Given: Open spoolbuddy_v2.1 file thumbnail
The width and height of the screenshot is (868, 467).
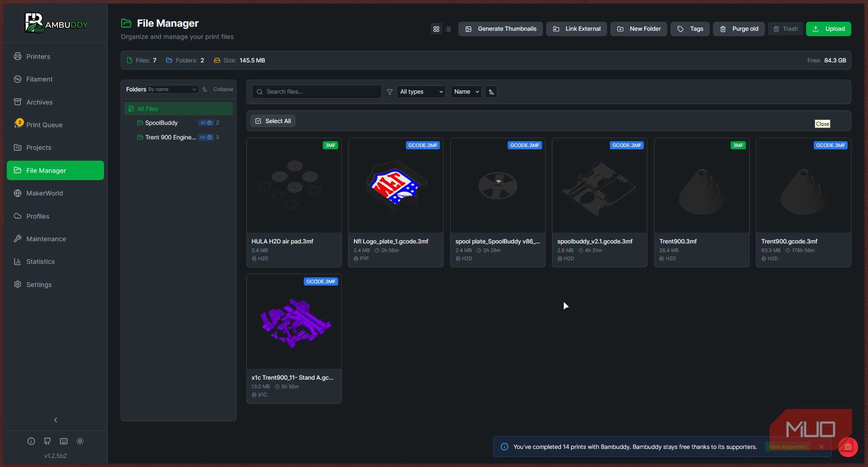Looking at the screenshot, I should 599,186.
